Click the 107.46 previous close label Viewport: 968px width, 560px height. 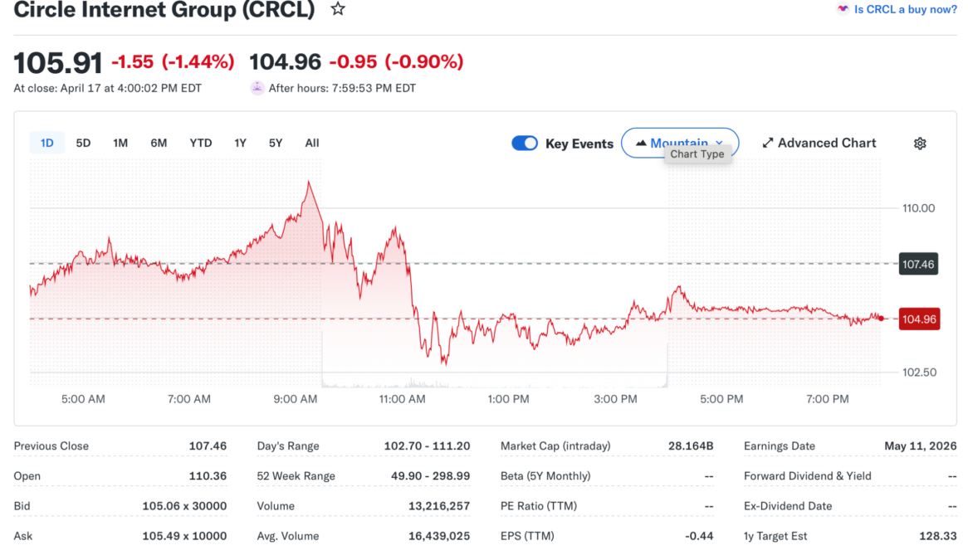tap(919, 263)
